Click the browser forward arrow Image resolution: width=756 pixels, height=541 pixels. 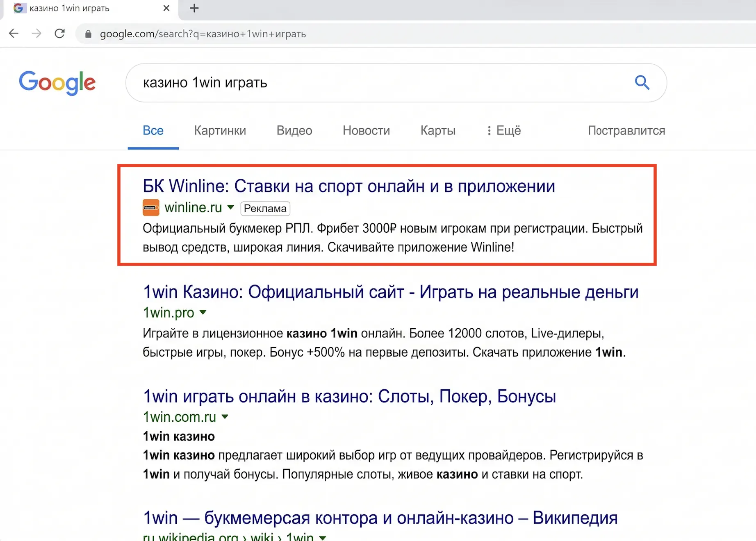pyautogui.click(x=36, y=33)
